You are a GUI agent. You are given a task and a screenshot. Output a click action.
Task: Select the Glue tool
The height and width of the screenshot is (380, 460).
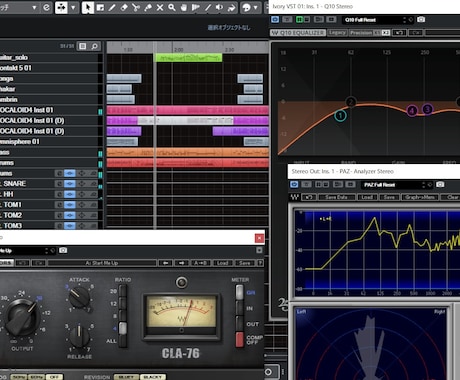[148, 8]
